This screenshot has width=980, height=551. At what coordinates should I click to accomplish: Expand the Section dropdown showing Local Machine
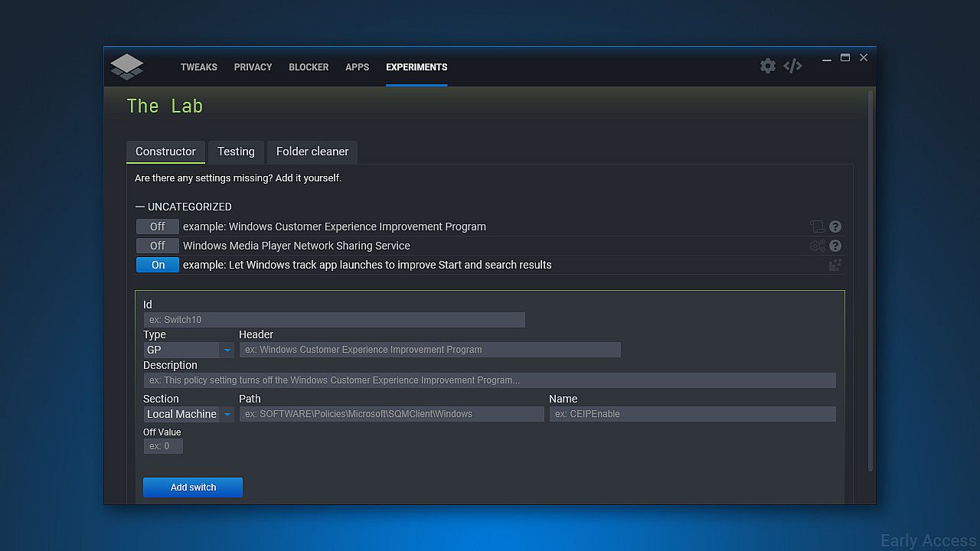coord(188,414)
